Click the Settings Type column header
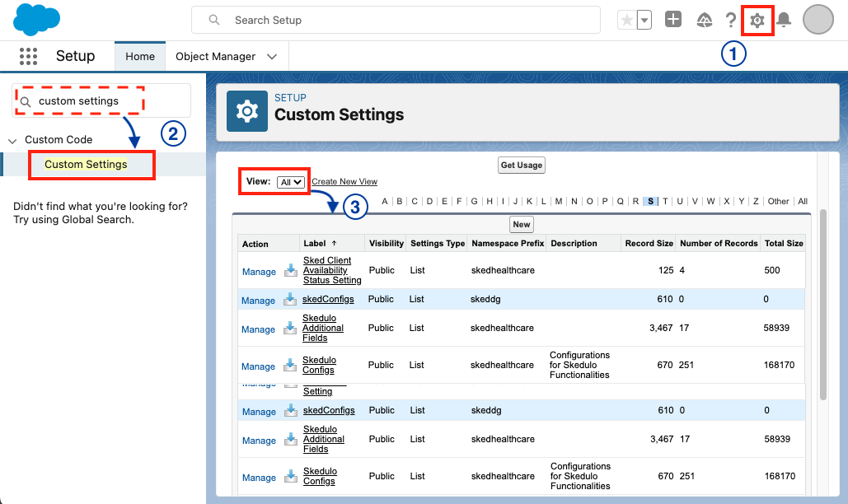This screenshot has height=504, width=848. pos(438,244)
